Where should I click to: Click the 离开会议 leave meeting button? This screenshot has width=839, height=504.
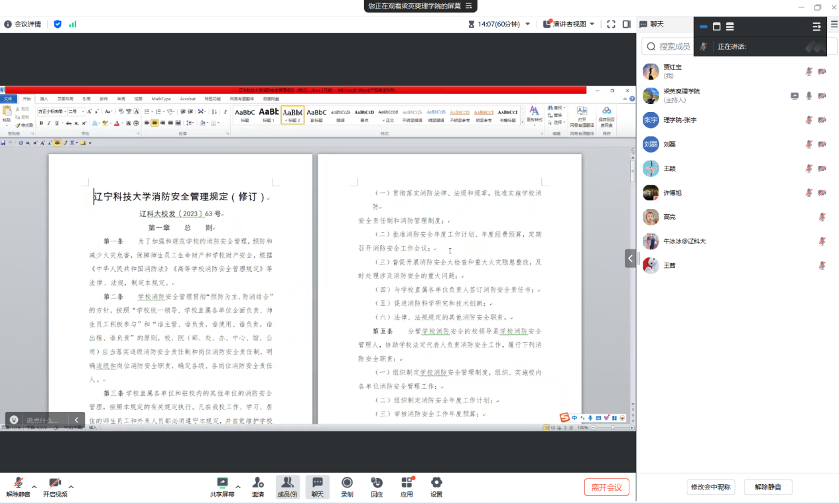pos(606,487)
